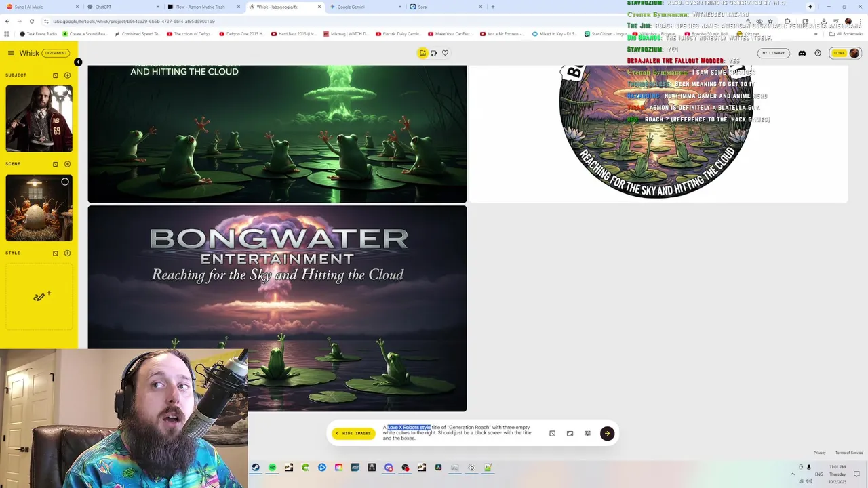The image size is (868, 488).
Task: Select the Subject thumbnail of the bearded man
Action: click(39, 119)
